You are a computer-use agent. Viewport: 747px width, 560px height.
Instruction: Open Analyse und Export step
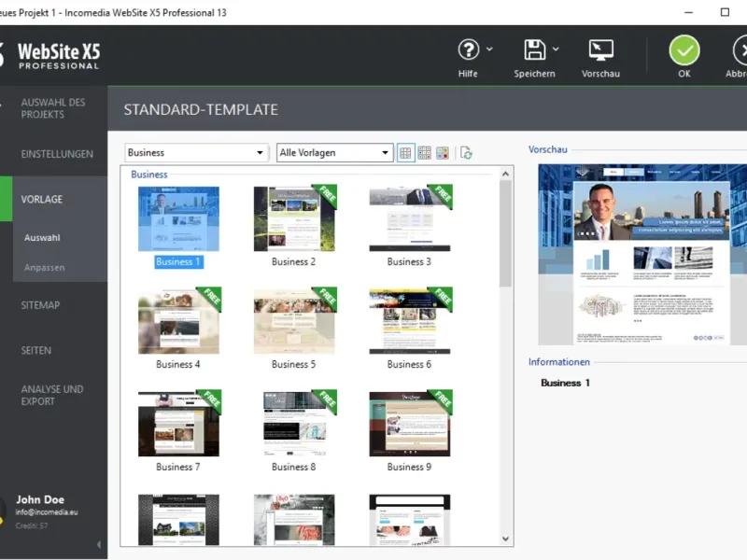tap(52, 395)
